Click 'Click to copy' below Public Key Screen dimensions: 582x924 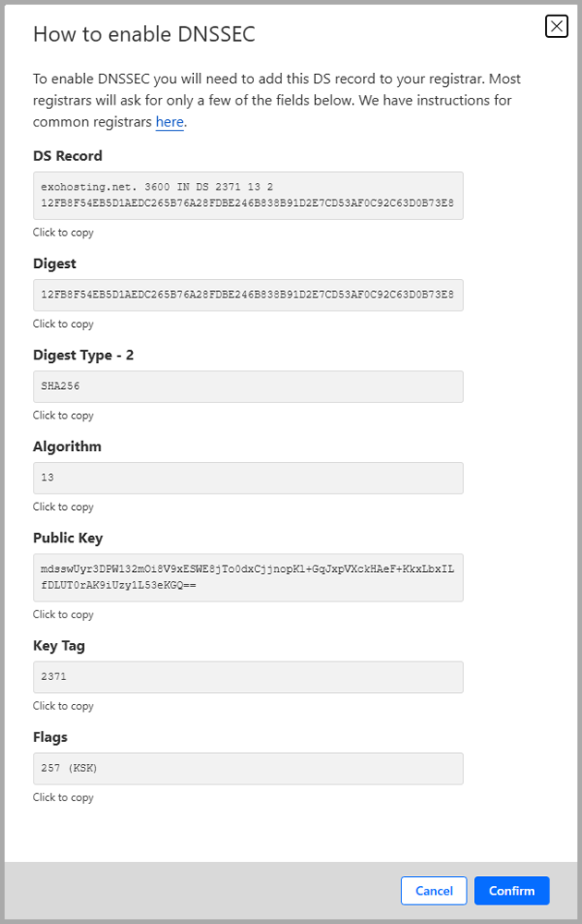coord(63,614)
